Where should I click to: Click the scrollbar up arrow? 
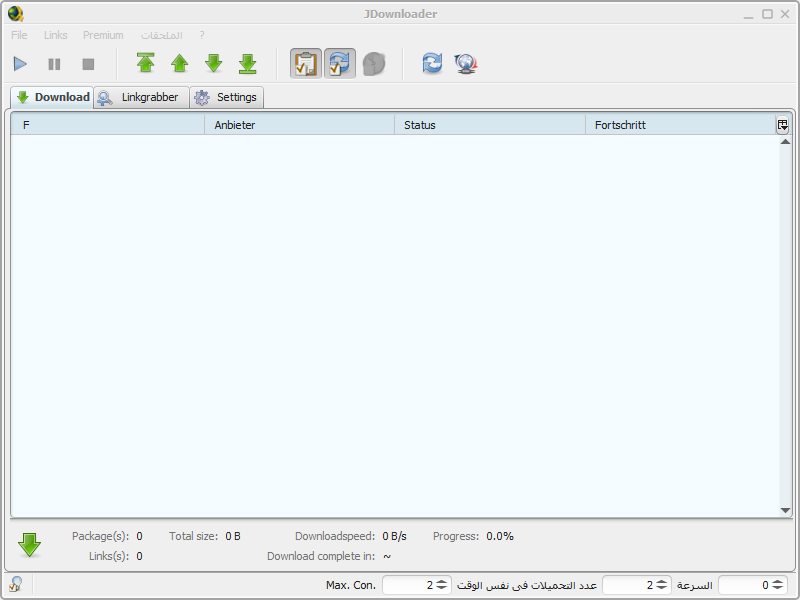[x=785, y=142]
